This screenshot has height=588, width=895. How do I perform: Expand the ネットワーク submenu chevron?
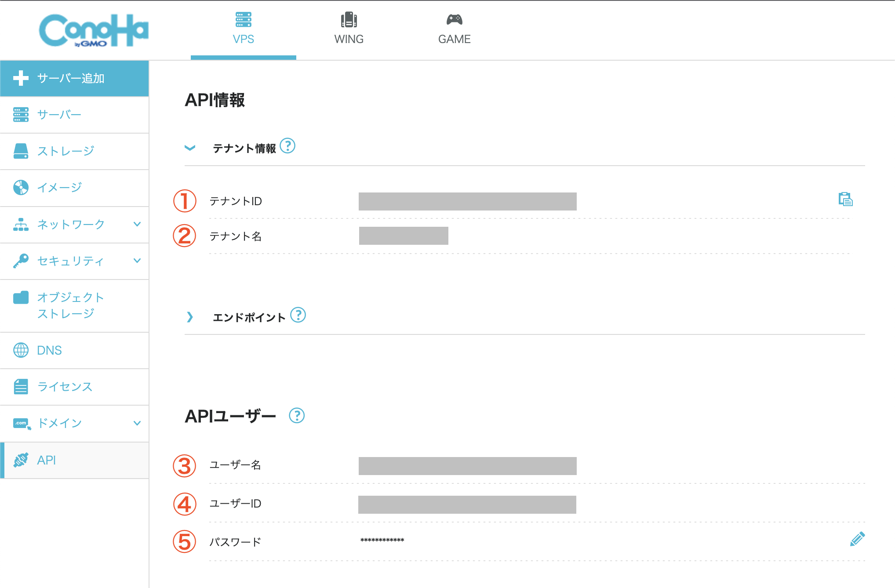pos(137,224)
